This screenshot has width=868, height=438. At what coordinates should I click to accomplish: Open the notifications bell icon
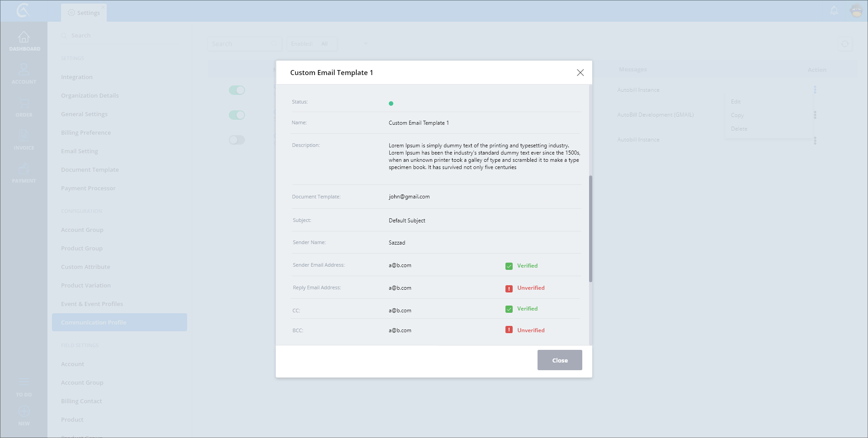[834, 11]
